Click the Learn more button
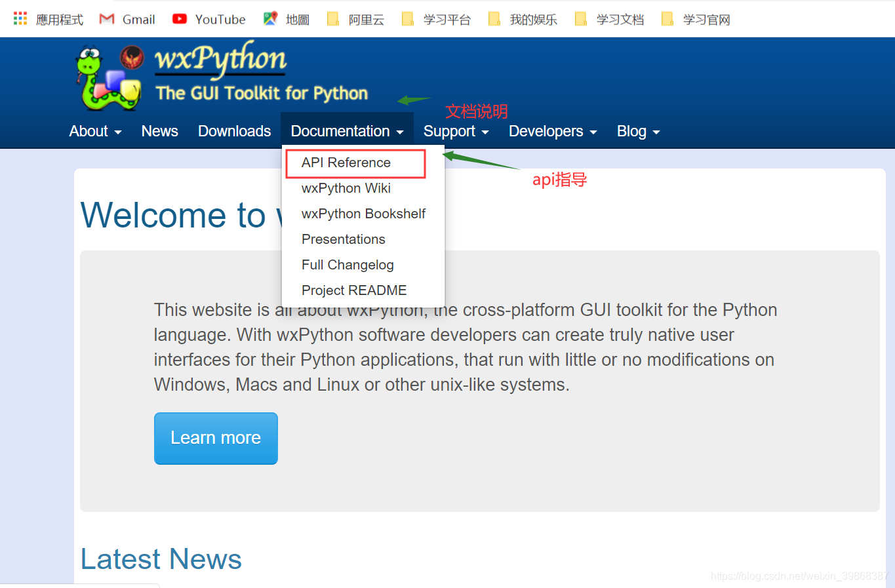 pos(216,438)
